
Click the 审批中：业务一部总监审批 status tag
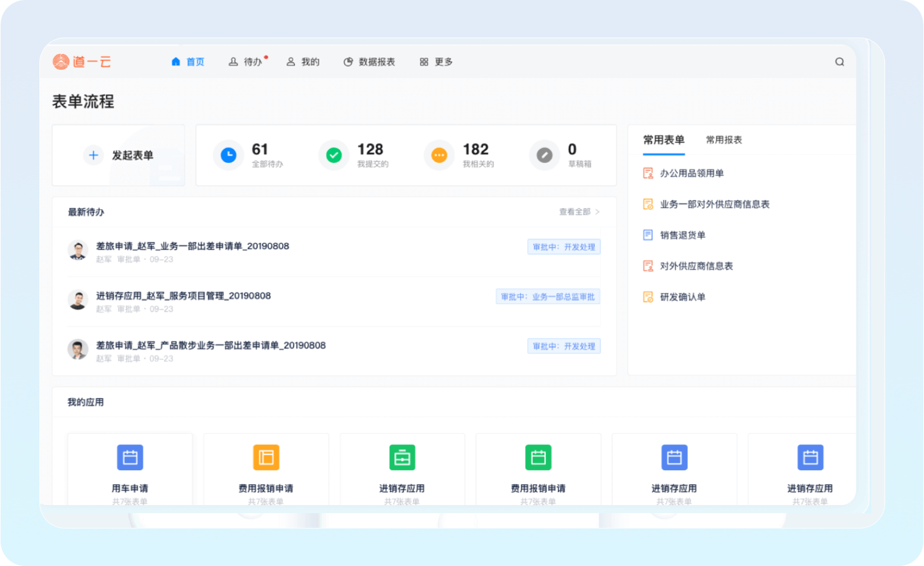point(548,297)
